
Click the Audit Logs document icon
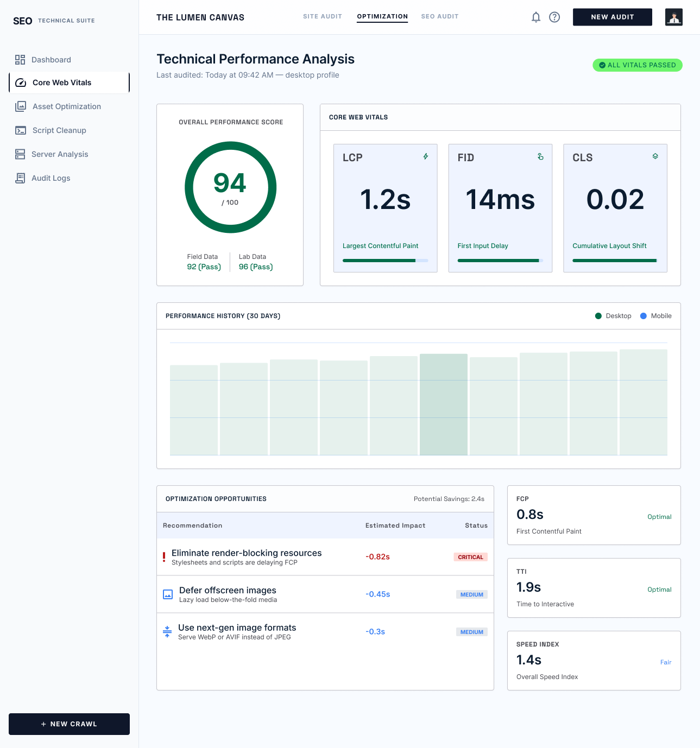(x=20, y=178)
